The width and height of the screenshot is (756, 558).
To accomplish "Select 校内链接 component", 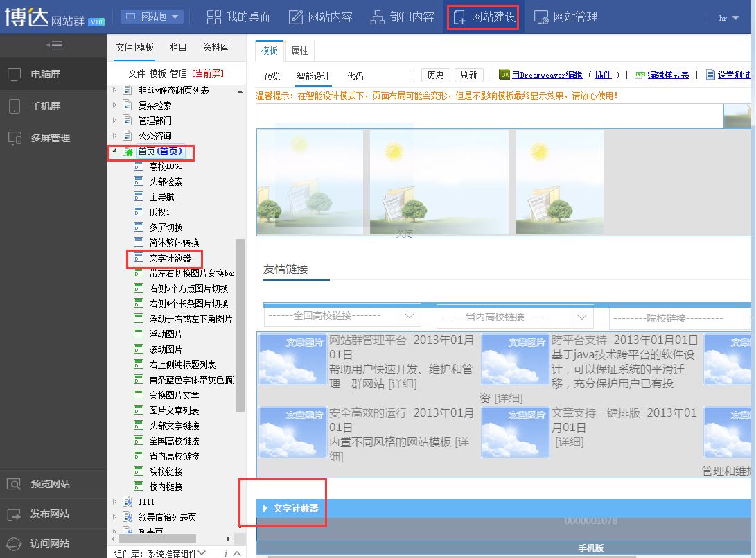I will click(x=166, y=487).
